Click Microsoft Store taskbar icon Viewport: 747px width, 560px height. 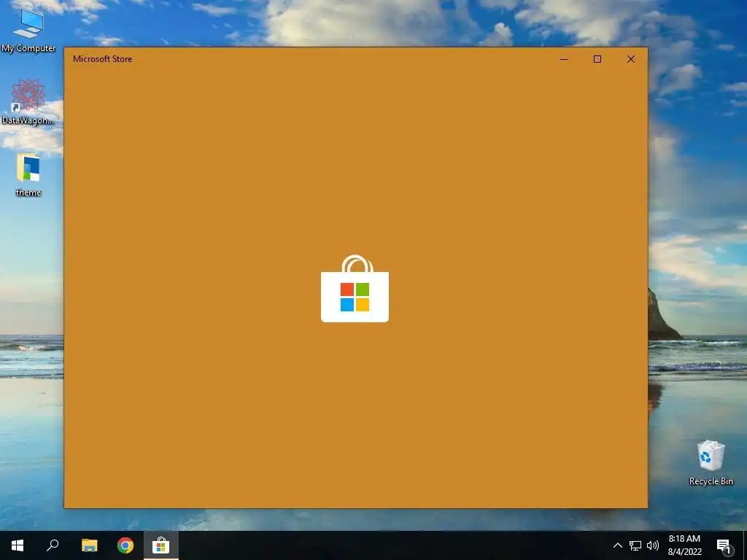click(161, 545)
